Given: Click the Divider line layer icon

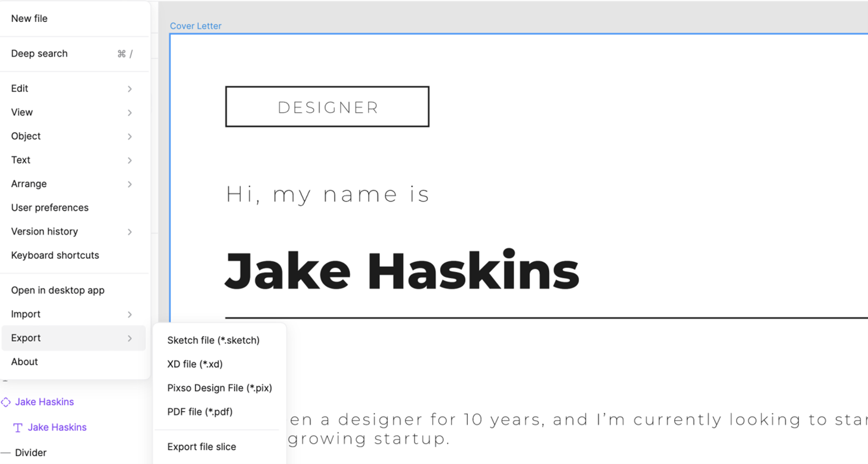Looking at the screenshot, I should coord(5,453).
